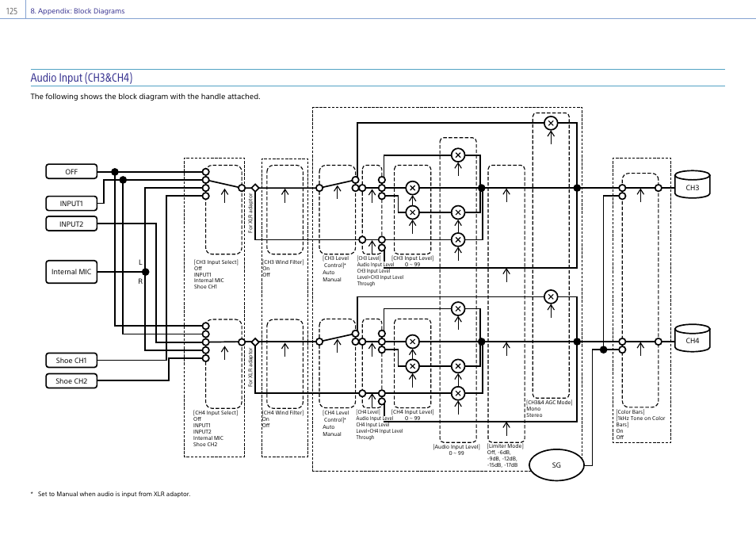Open the '8. Appendix: Block Diagrams' header link
The image size is (756, 535).
click(x=78, y=10)
